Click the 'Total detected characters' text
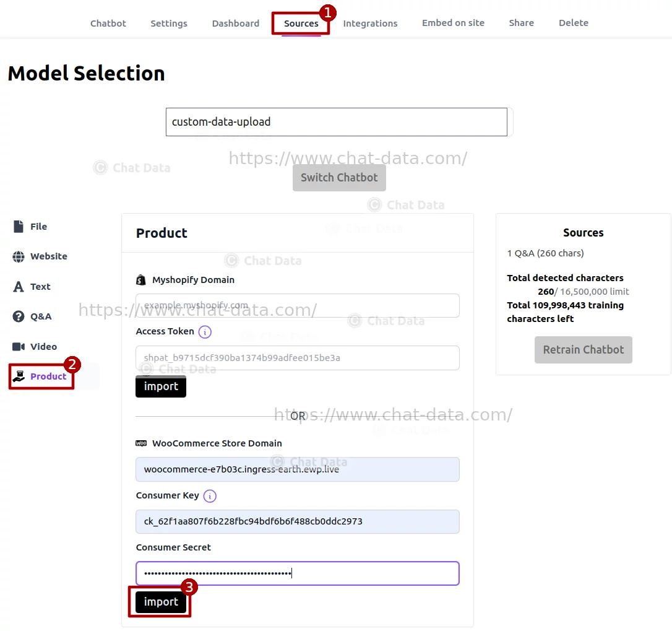The width and height of the screenshot is (672, 631). [x=565, y=277]
